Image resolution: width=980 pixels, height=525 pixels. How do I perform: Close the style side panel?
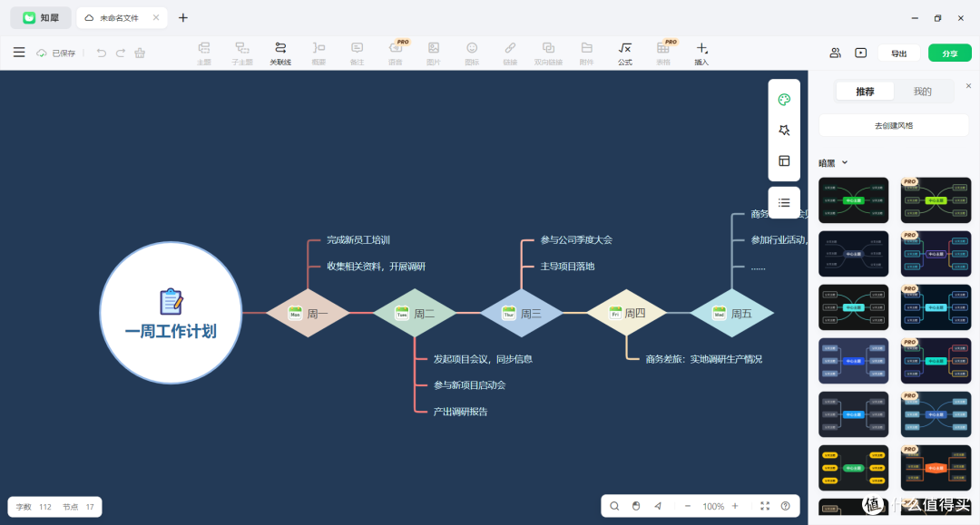coord(969,85)
